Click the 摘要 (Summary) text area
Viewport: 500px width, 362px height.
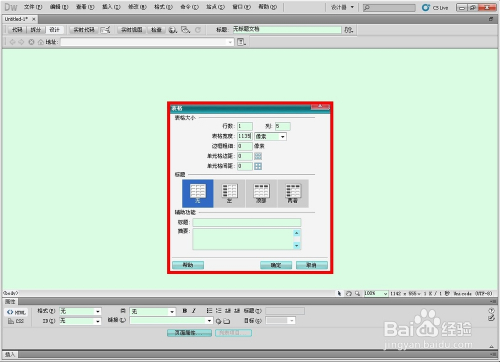tap(243, 239)
